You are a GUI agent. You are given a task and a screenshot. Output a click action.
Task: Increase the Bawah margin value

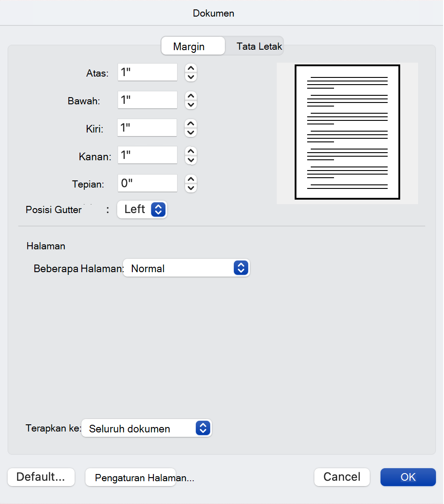coord(190,96)
